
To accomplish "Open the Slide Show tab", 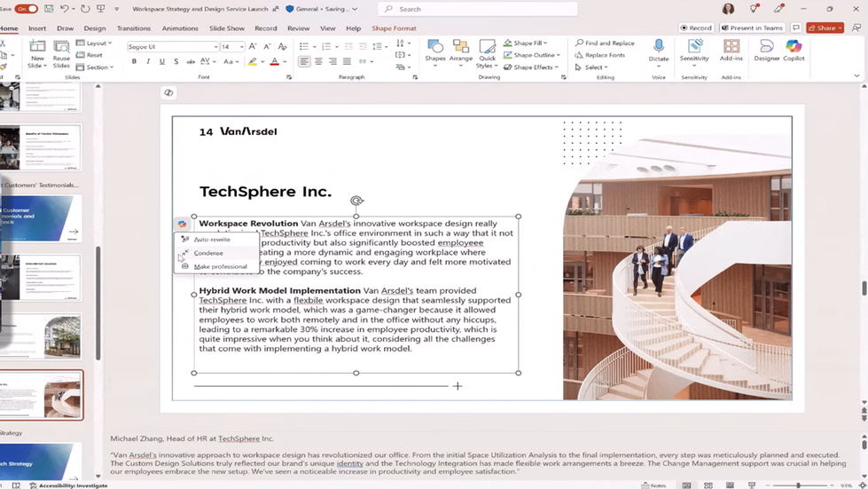I will coord(227,28).
